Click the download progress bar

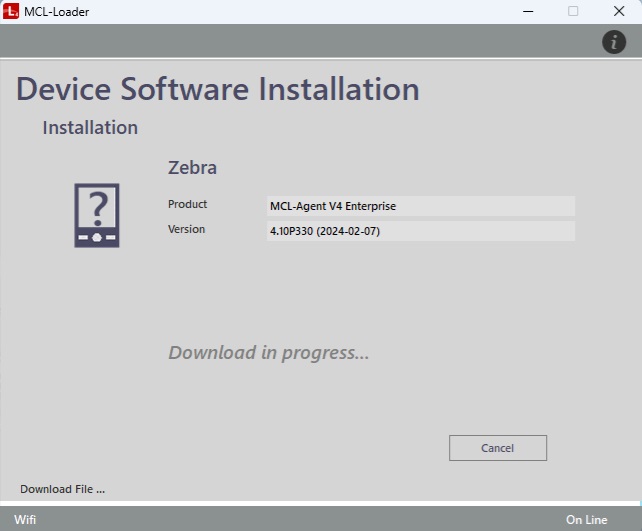[321, 503]
